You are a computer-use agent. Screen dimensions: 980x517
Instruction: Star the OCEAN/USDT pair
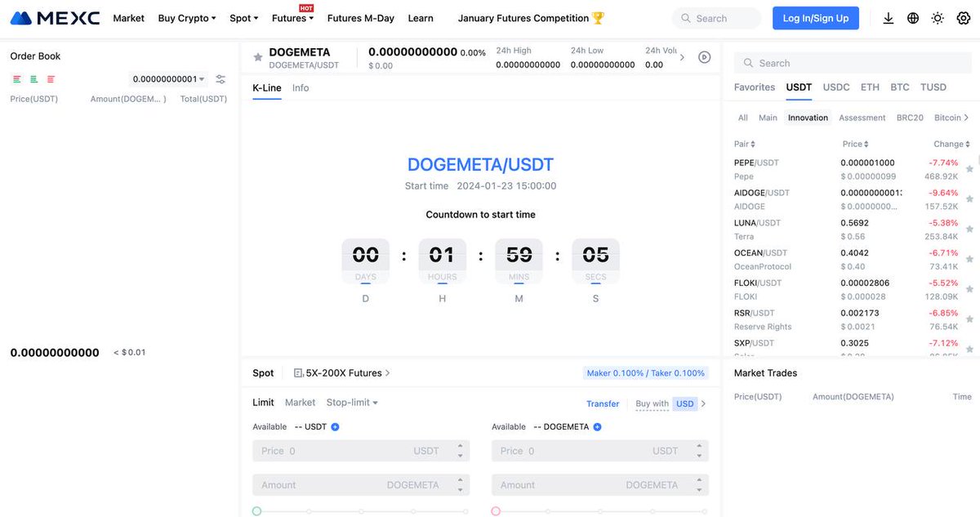(x=969, y=260)
